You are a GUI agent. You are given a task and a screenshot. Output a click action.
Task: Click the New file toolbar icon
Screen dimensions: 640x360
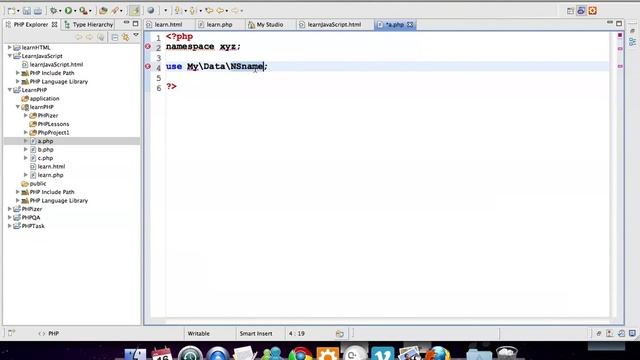pos(11,11)
